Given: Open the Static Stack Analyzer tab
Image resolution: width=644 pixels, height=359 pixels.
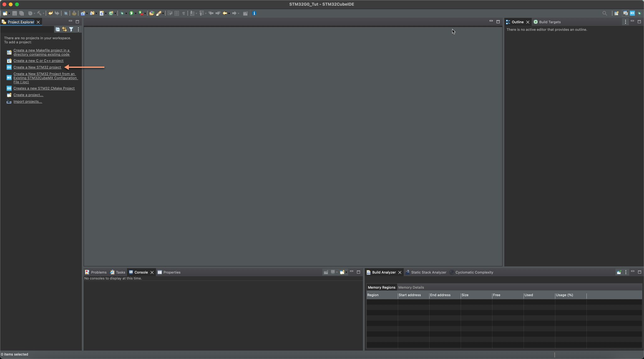Looking at the screenshot, I should pyautogui.click(x=428, y=272).
